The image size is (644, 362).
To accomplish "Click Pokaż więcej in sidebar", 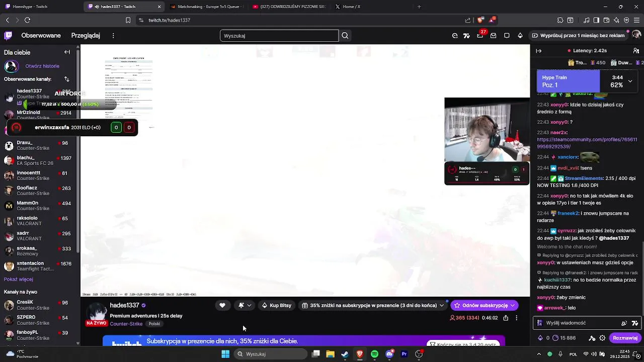I will point(19,280).
